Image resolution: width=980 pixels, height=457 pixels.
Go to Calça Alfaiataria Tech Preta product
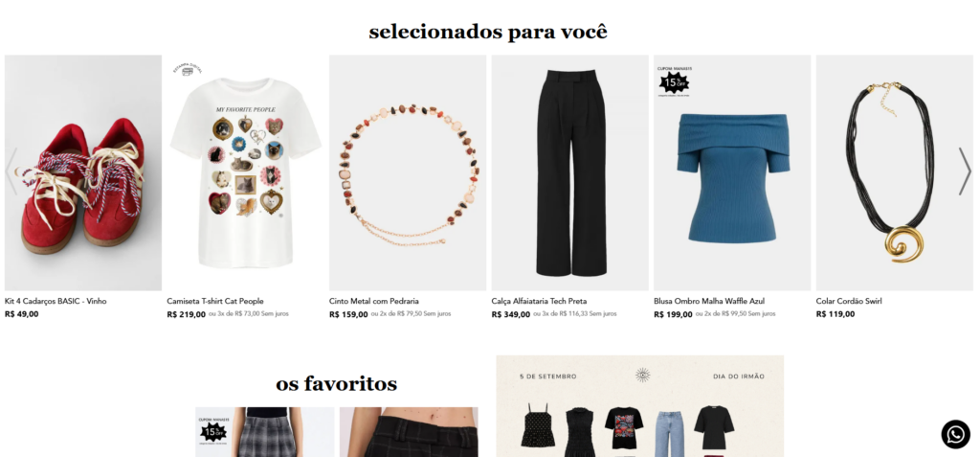(x=539, y=301)
